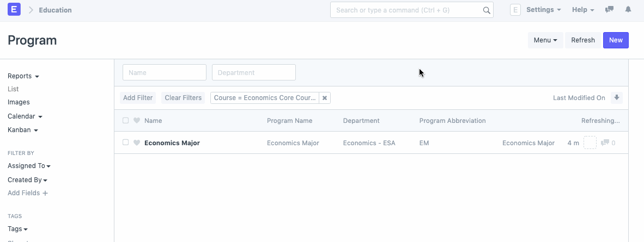
Task: Click the Economics Major comment icon
Action: (x=605, y=143)
